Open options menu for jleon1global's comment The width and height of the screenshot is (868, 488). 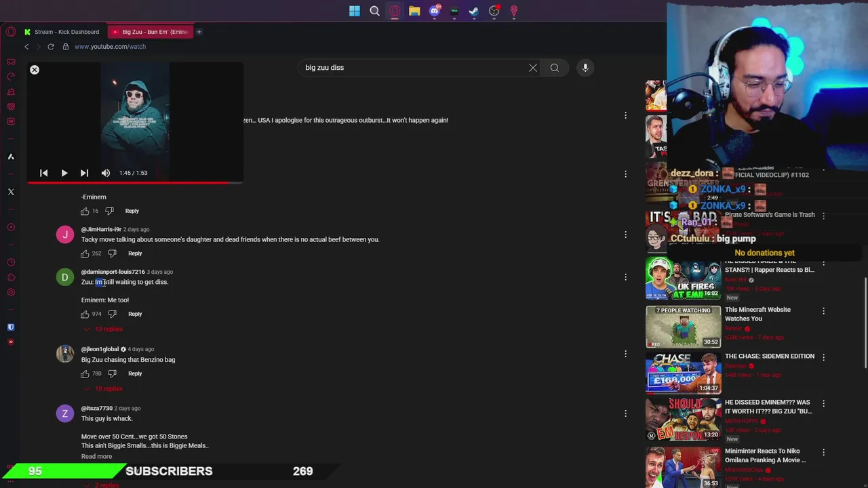625,354
